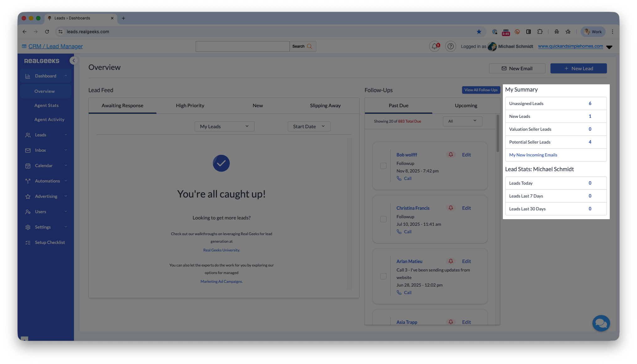Click the bell icon on Bob wolfff follow-up
The width and height of the screenshot is (637, 364).
coord(451,155)
